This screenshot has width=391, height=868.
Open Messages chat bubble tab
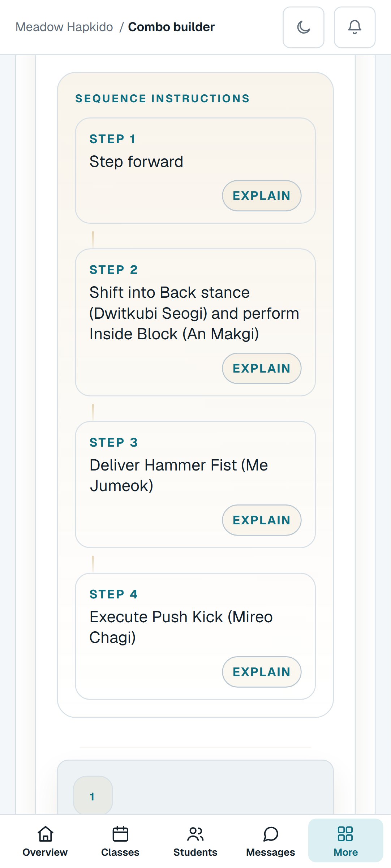point(271,841)
